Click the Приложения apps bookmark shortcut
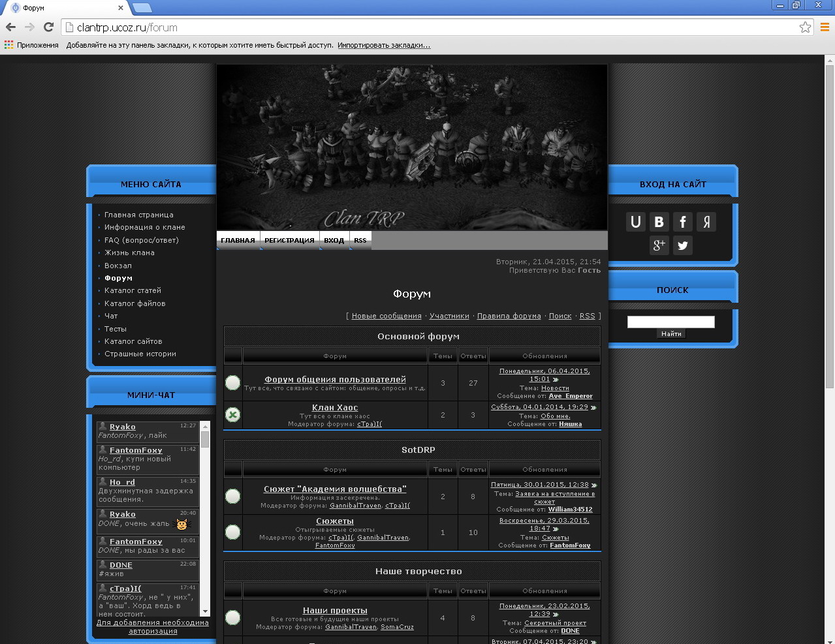 (x=31, y=45)
